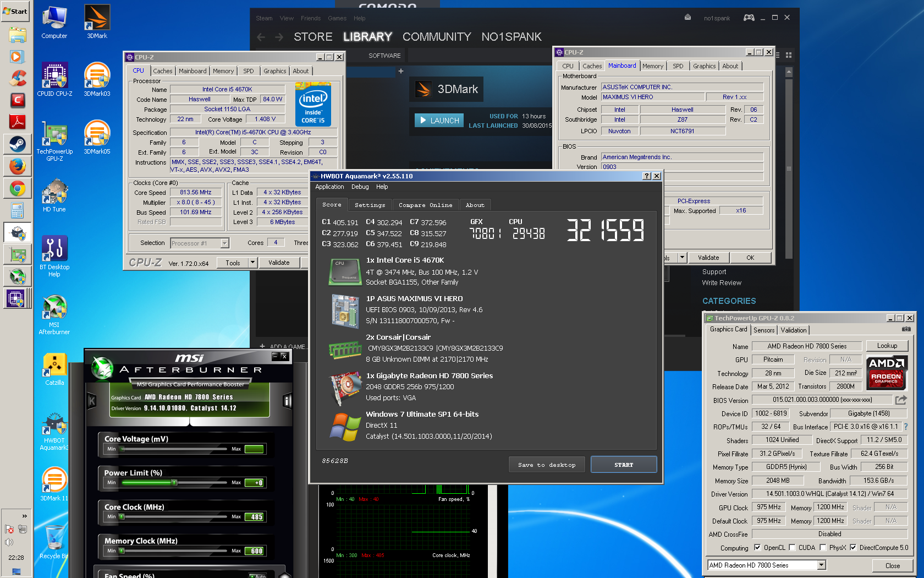Open the Recycle Bin
This screenshot has width=924, height=578.
point(54,542)
